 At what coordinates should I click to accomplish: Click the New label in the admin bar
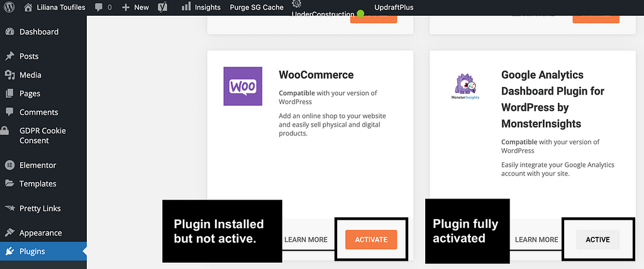click(x=142, y=8)
